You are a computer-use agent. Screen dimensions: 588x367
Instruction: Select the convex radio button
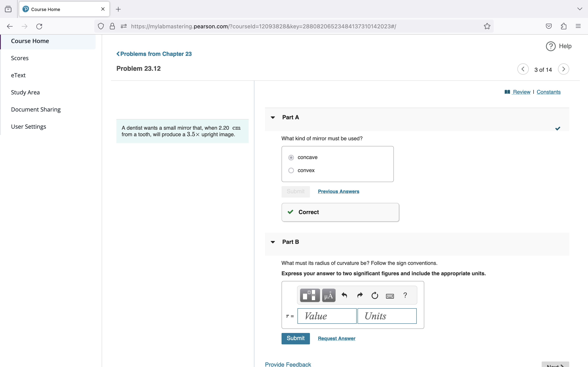[291, 170]
